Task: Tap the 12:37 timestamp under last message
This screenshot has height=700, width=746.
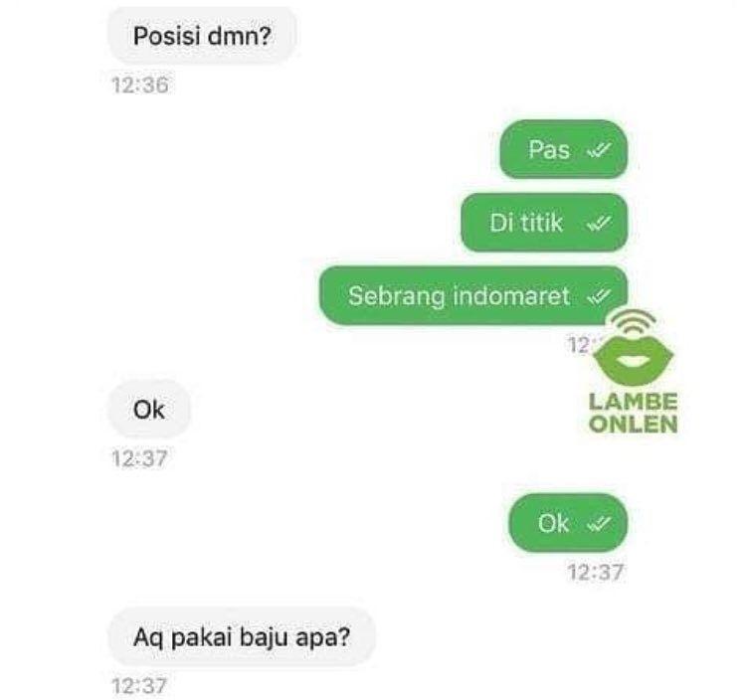Action: pyautogui.click(x=140, y=686)
